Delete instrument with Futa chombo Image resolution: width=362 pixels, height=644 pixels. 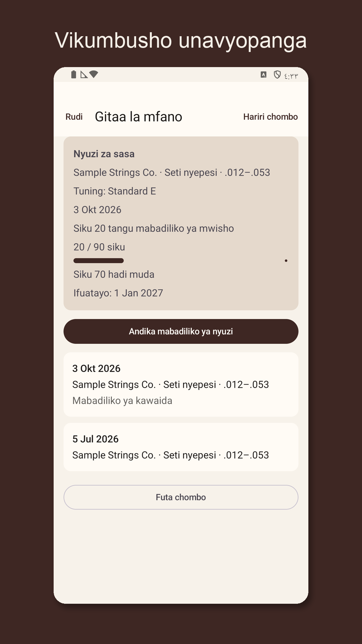click(181, 497)
